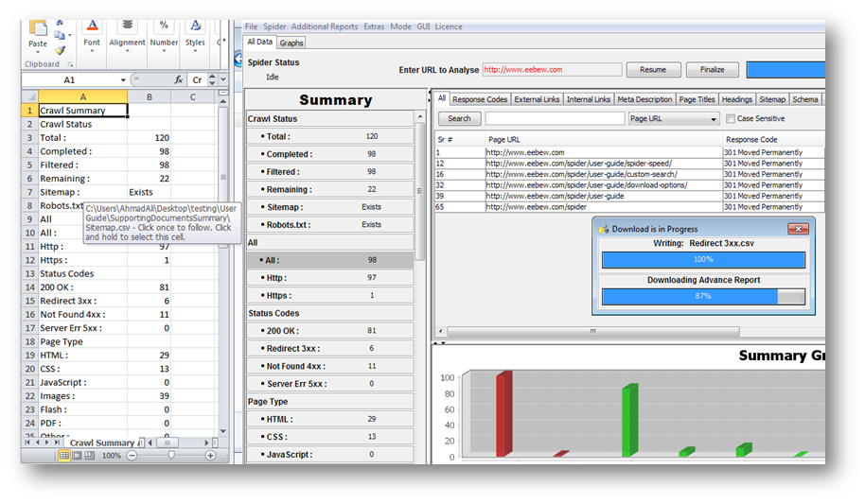Screen dimensions: 865x504
Task: Open the Response Codes tab
Action: click(x=480, y=99)
